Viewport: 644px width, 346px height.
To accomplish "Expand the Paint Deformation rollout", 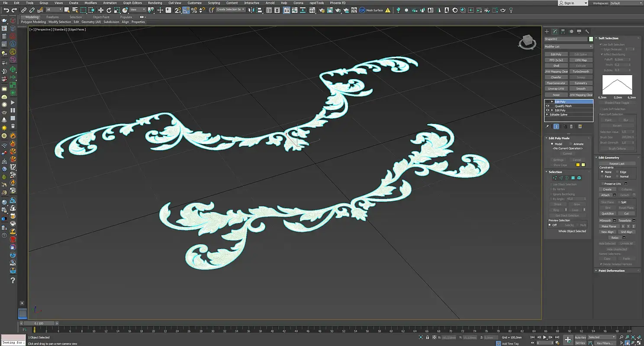I will tap(612, 271).
